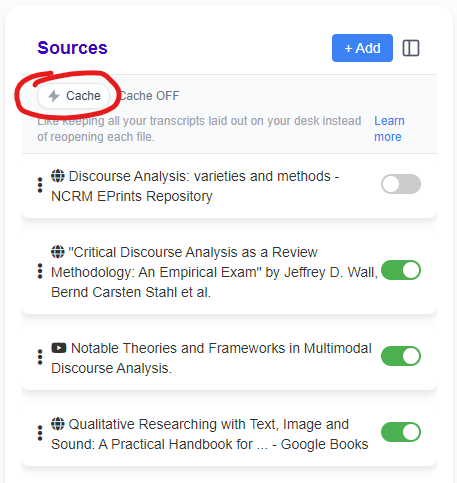Open three-dot menu for Discourse Analysis varieties source
This screenshot has height=483, width=457.
tap(40, 185)
